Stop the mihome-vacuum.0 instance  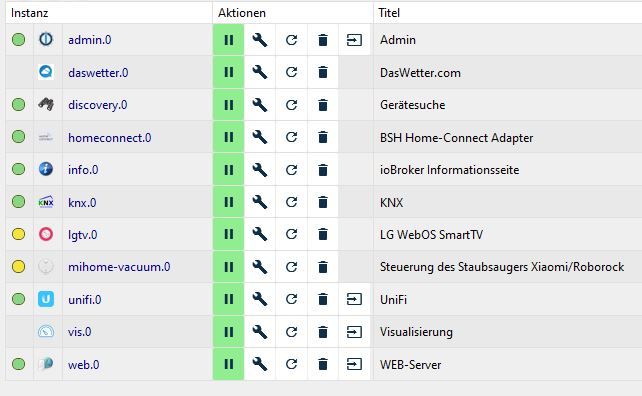click(x=228, y=267)
